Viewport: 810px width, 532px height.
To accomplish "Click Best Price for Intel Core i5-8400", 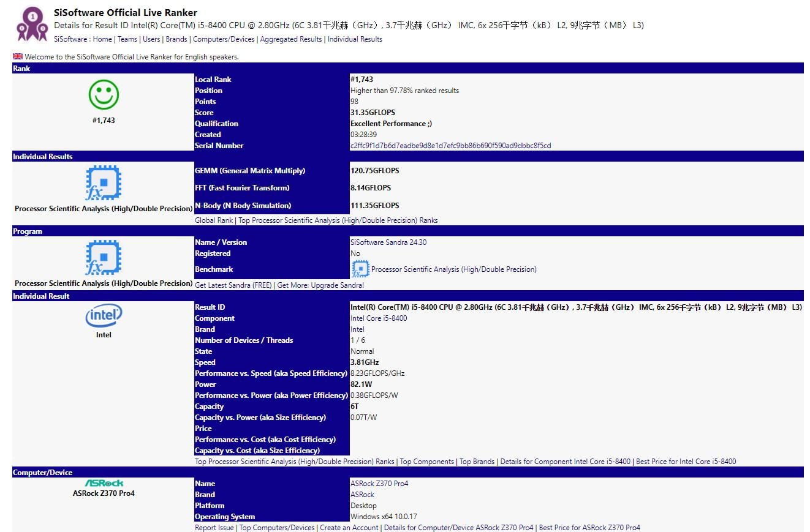I will point(686,462).
